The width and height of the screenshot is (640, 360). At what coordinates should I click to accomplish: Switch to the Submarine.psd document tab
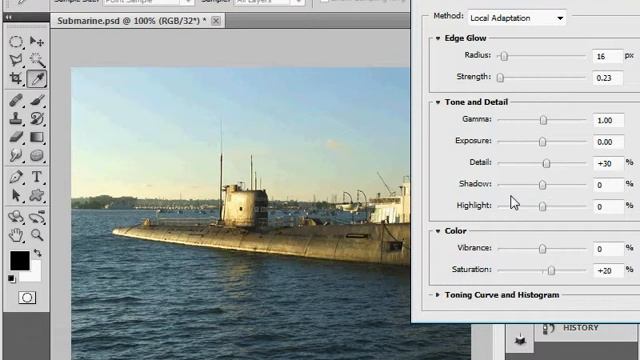pyautogui.click(x=131, y=20)
